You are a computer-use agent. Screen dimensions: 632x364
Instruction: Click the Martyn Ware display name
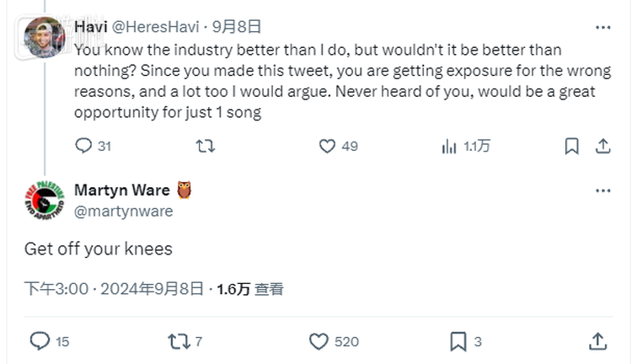(121, 190)
